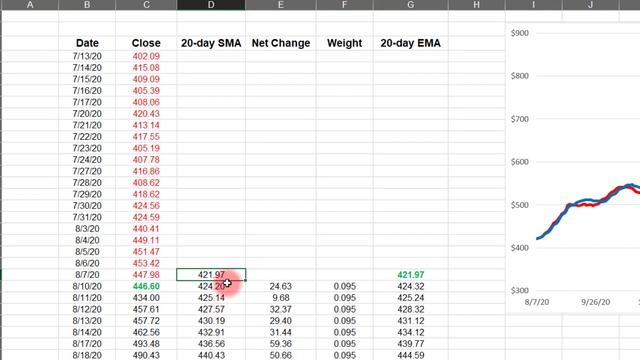Select column J header
640x360 pixels.
click(591, 5)
